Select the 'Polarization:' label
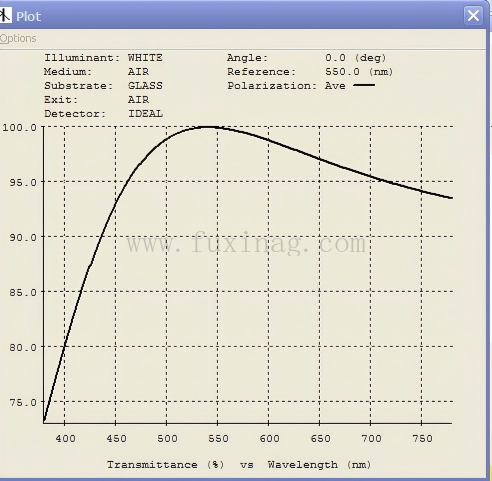Image resolution: width=492 pixels, height=481 pixels. click(272, 86)
